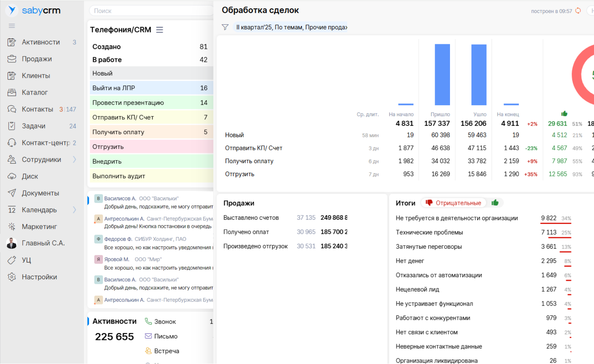Click the refresh report icon near build time
594x364 pixels.
[578, 11]
